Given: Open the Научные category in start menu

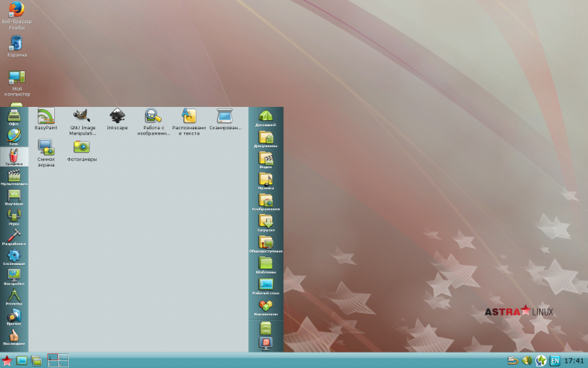Looking at the screenshot, I should click(14, 197).
